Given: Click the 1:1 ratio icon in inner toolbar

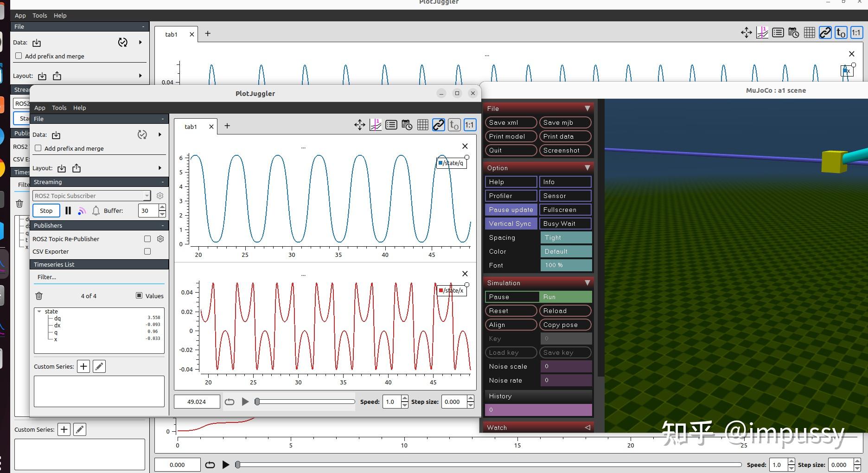Looking at the screenshot, I should [x=469, y=125].
